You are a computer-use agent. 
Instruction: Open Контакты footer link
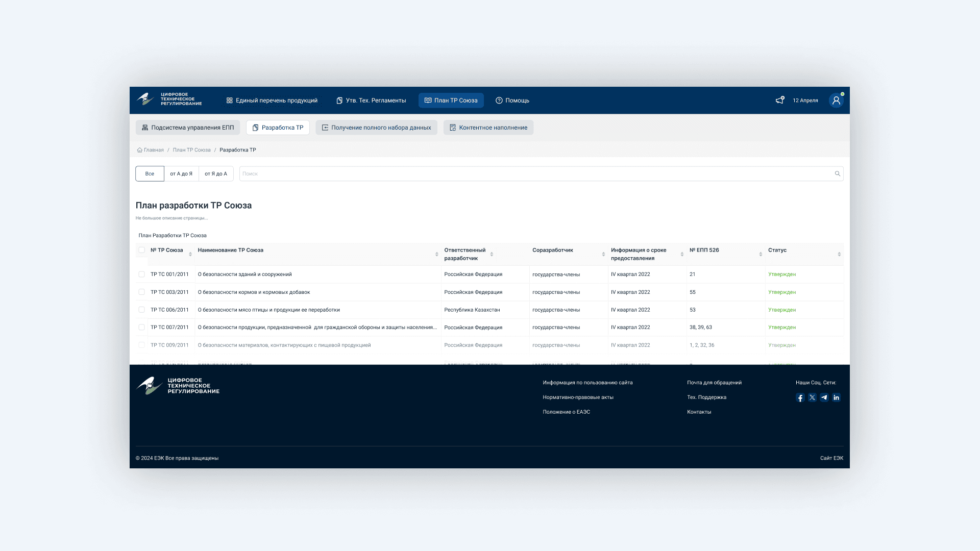point(699,412)
